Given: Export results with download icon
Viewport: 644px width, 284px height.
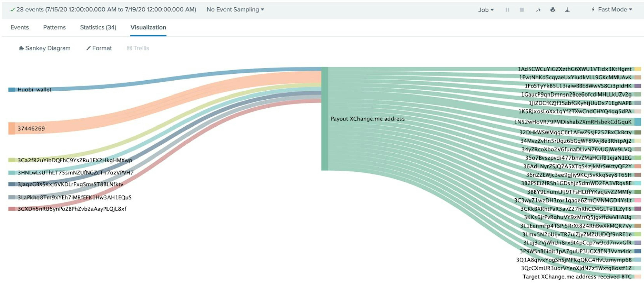Looking at the screenshot, I should [567, 10].
